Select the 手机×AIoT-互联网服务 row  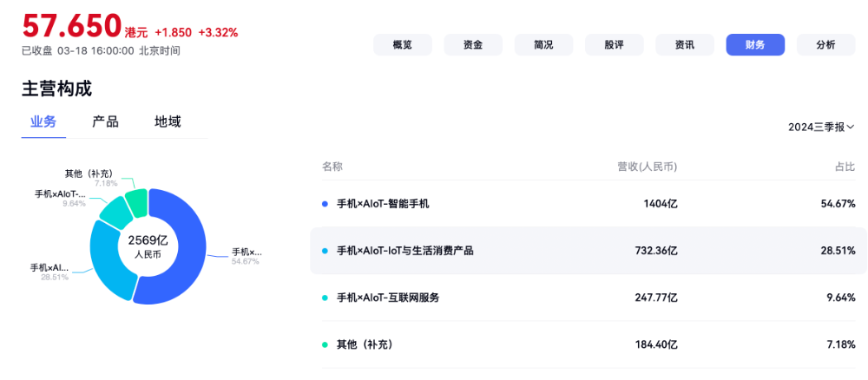coord(589,298)
